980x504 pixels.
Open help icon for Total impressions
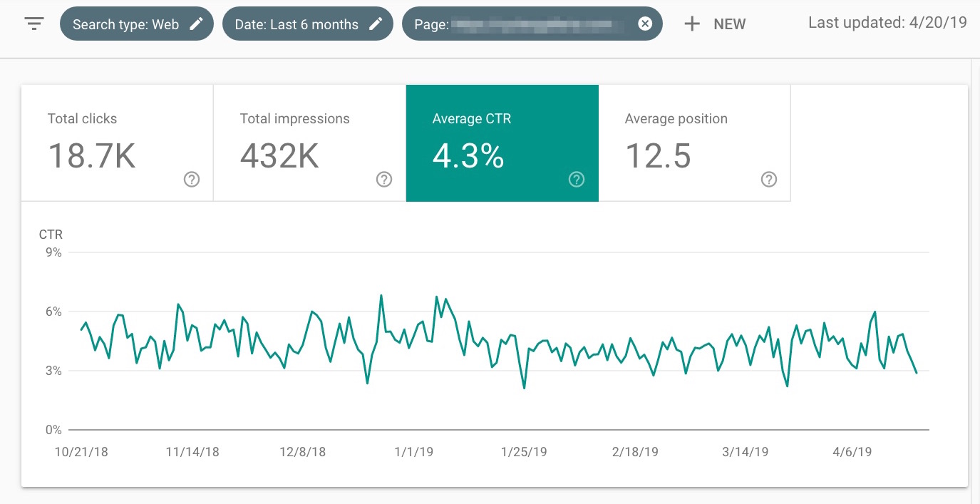pyautogui.click(x=383, y=180)
